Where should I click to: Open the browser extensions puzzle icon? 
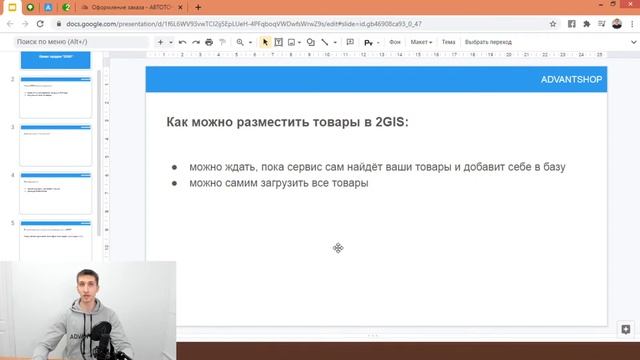point(587,24)
